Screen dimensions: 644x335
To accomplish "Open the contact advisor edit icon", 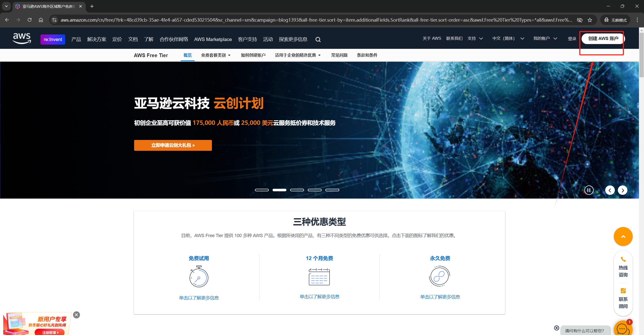I will click(623, 291).
